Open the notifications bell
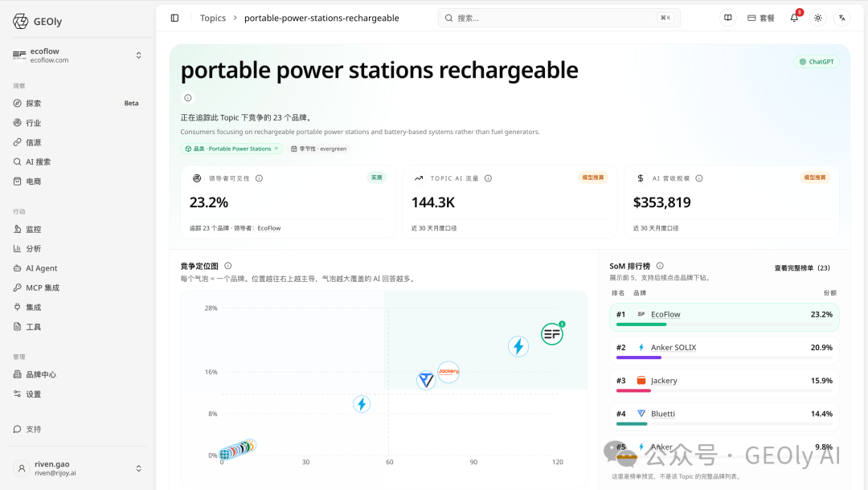Image resolution: width=868 pixels, height=490 pixels. coord(794,18)
